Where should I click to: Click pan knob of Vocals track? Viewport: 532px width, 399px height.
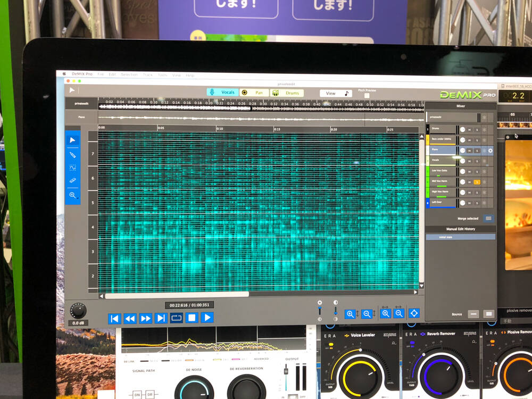(462, 161)
